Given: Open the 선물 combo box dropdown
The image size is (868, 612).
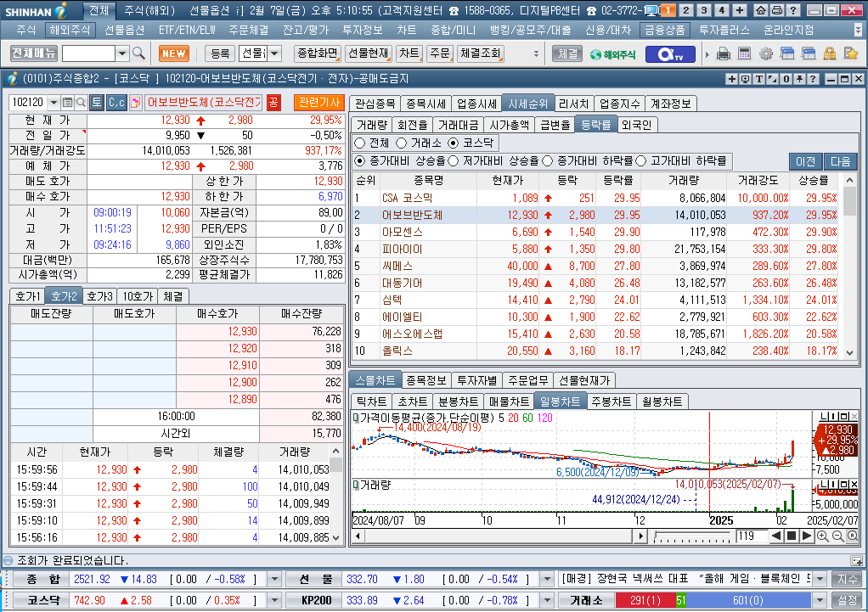Looking at the screenshot, I should tap(275, 53).
